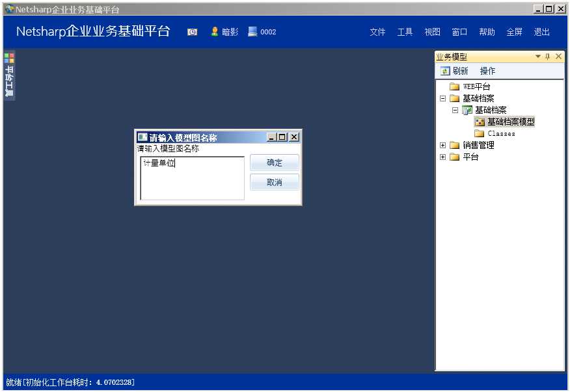Image resolution: width=570 pixels, height=392 pixels.
Task: Confirm with the 确定 button
Action: (275, 163)
